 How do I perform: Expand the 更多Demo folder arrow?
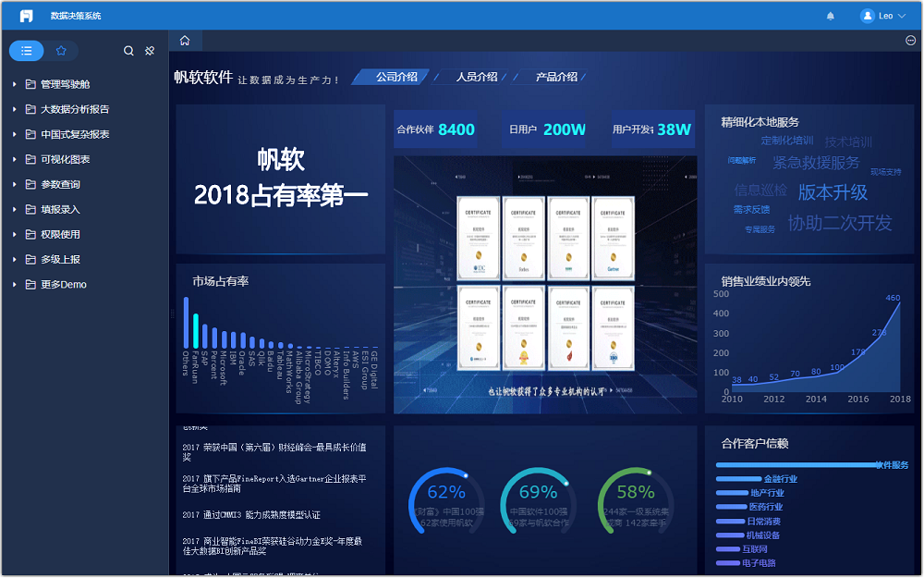(x=14, y=284)
